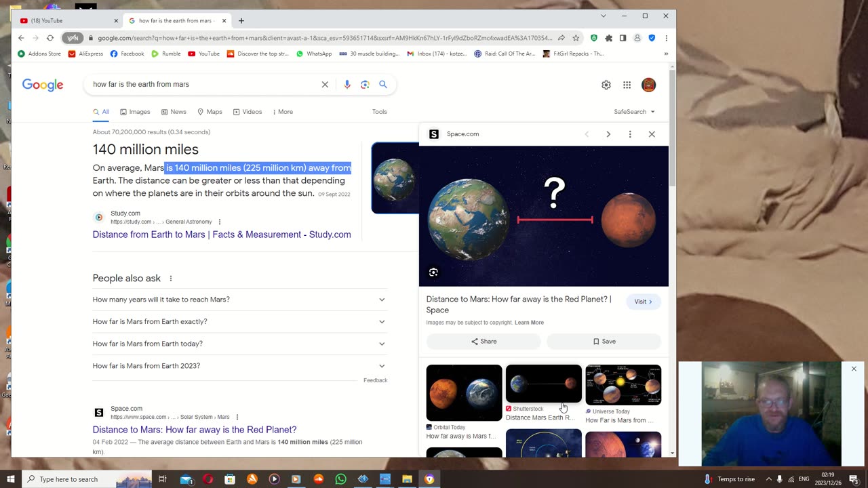The image size is (868, 488).
Task: Open Orbital Today related image thumbnail
Action: [x=464, y=392]
